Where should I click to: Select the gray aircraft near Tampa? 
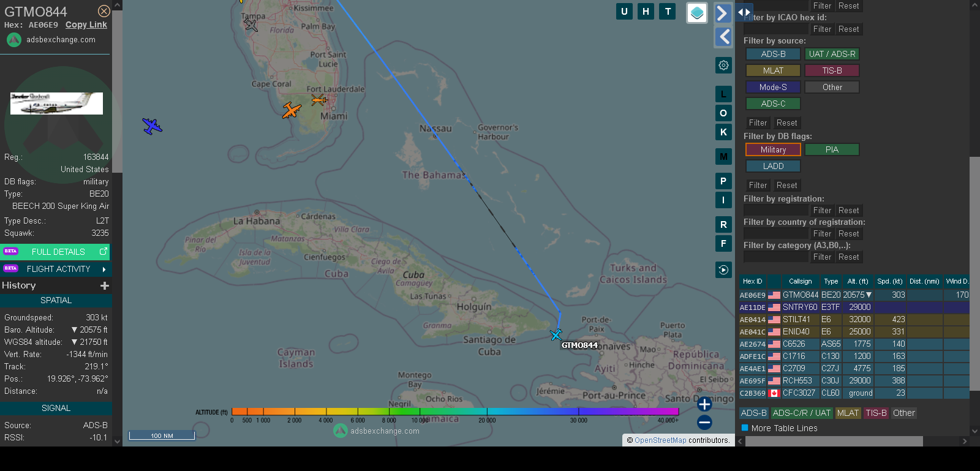[x=251, y=24]
